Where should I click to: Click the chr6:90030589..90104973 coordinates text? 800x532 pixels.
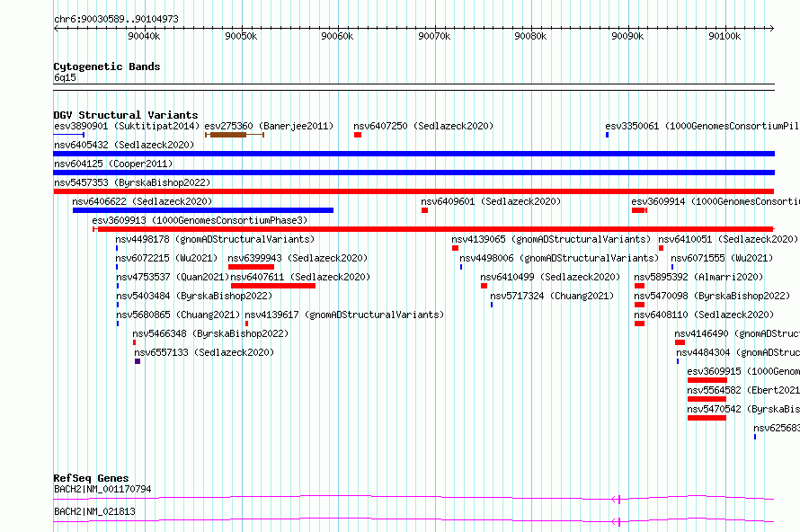pyautogui.click(x=116, y=20)
